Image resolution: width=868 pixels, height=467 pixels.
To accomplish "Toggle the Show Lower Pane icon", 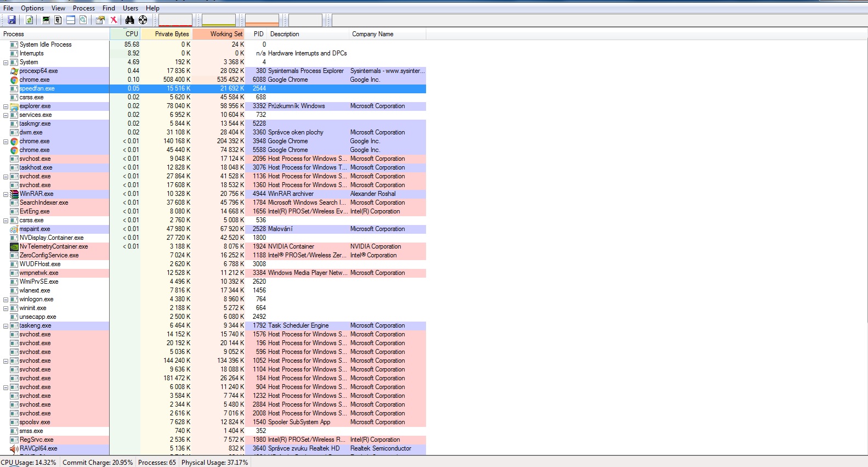I will [x=71, y=20].
